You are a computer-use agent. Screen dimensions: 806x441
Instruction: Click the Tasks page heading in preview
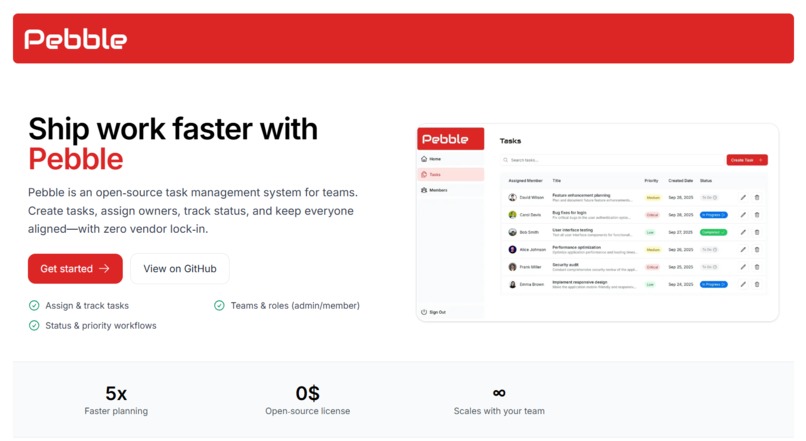click(x=510, y=141)
